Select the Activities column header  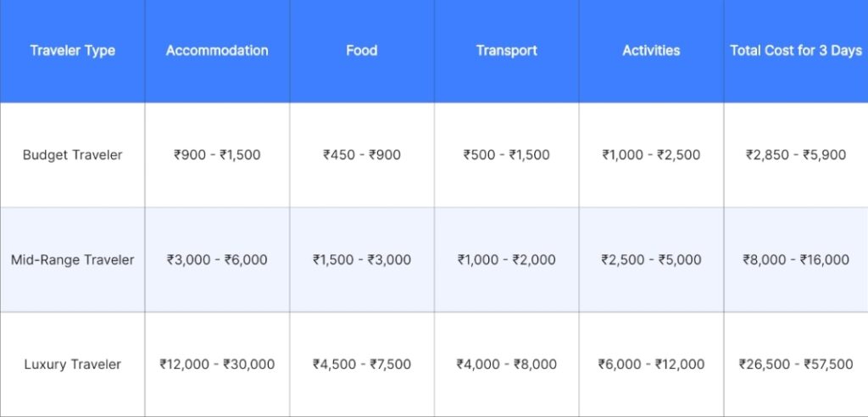click(x=651, y=51)
